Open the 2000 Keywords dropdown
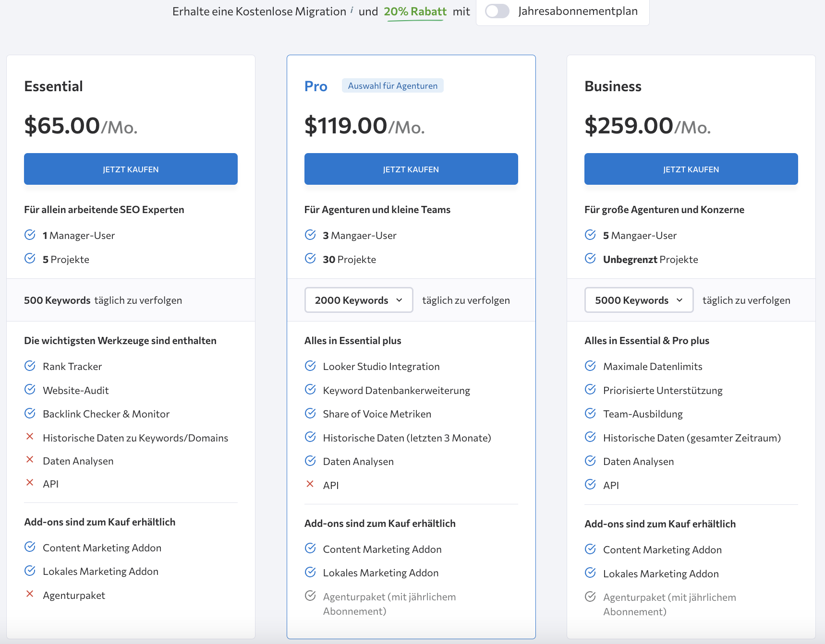 (x=359, y=300)
